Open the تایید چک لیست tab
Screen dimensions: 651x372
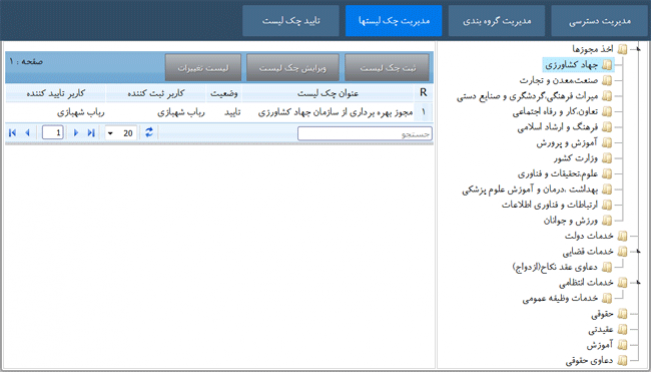point(291,21)
